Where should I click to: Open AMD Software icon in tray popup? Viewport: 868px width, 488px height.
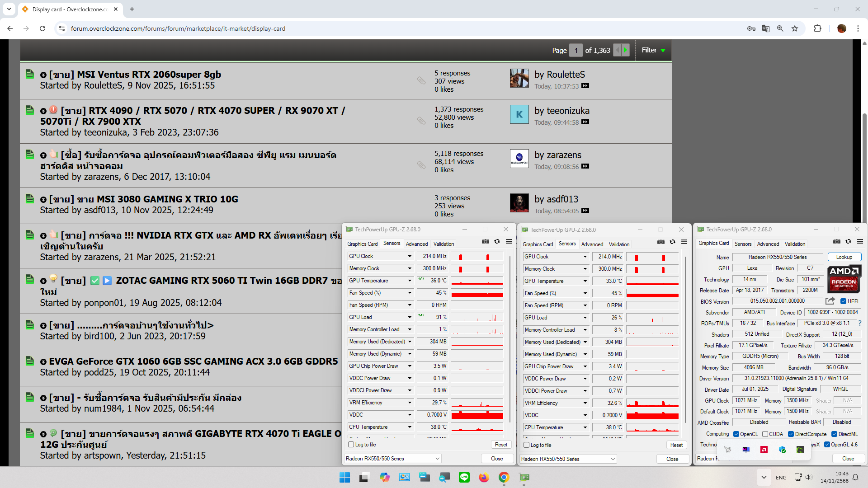tap(764, 450)
